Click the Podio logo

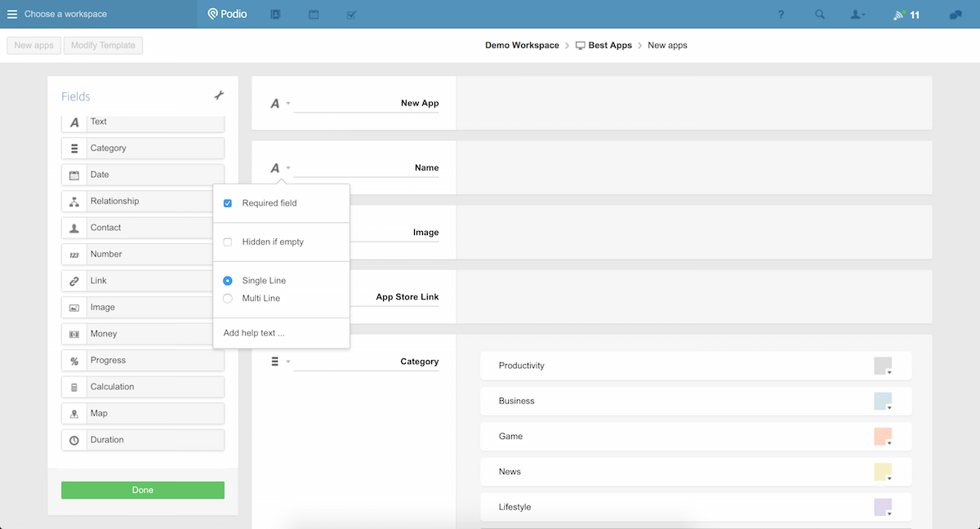(x=227, y=14)
